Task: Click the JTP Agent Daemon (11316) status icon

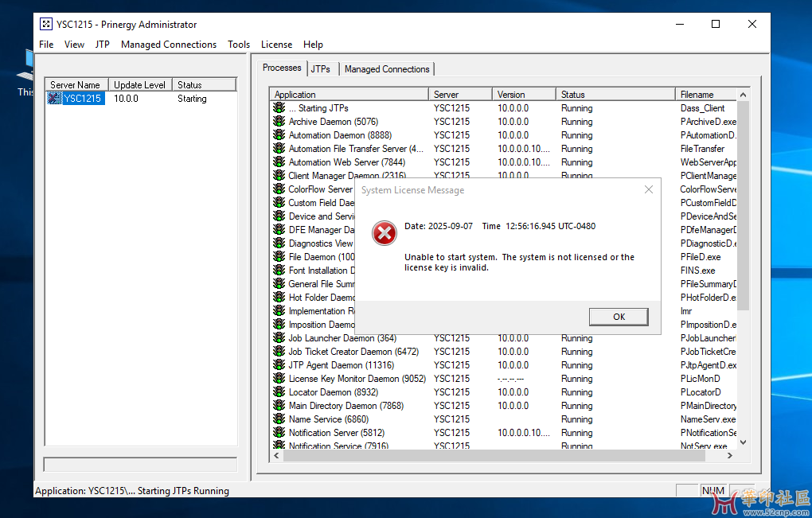Action: point(279,364)
